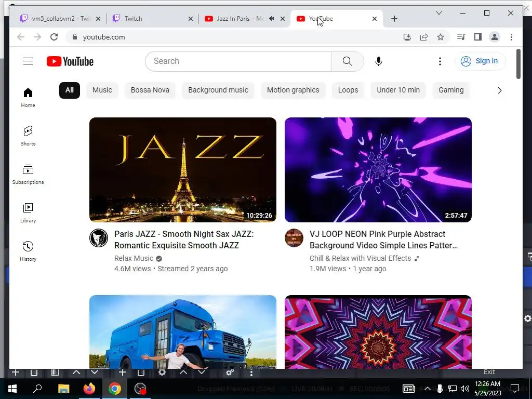The width and height of the screenshot is (532, 399).
Task: Open Chill & Relax channel avatar
Action: [294, 238]
